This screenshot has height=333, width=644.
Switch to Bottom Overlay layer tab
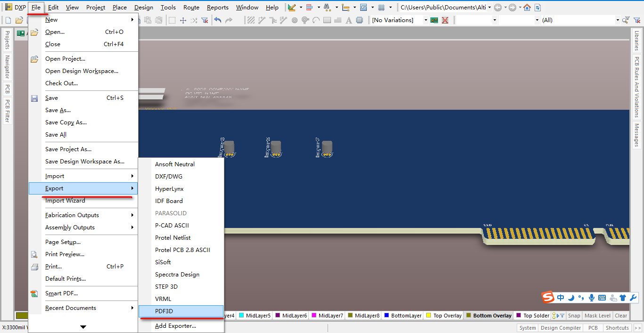(488, 316)
